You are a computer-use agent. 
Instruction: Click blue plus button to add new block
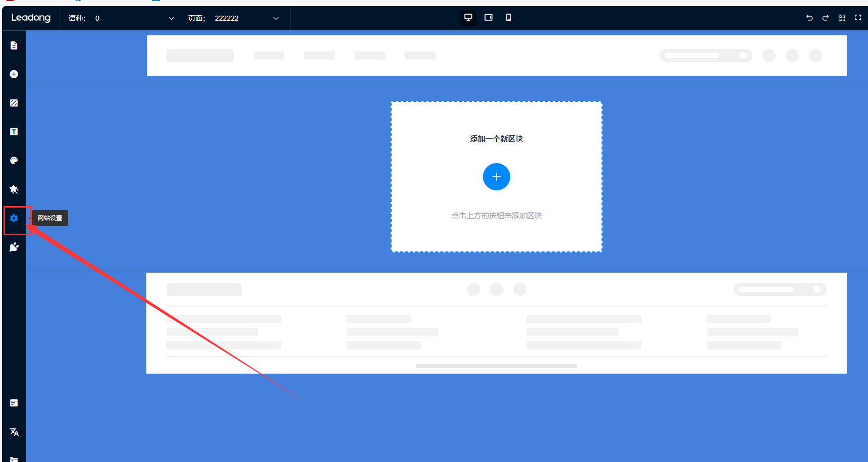497,177
